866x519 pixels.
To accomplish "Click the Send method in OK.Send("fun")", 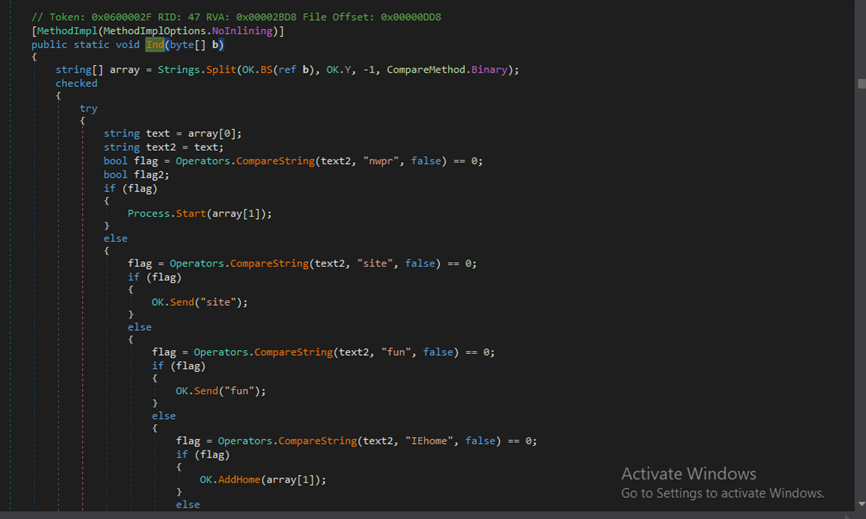I will (x=206, y=391).
